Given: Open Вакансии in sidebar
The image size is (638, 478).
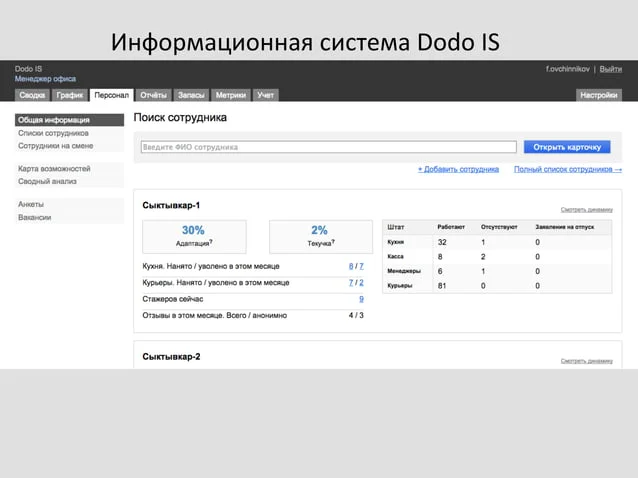Looking at the screenshot, I should tap(35, 217).
